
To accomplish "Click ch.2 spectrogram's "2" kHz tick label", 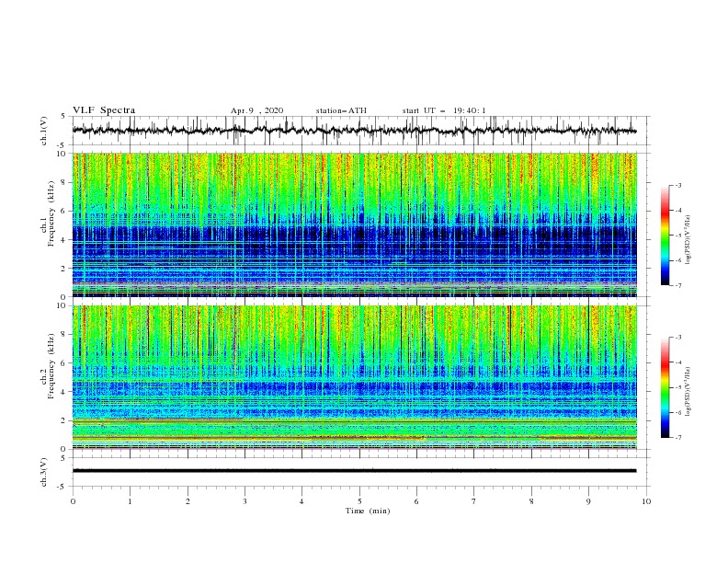I will [x=63, y=420].
